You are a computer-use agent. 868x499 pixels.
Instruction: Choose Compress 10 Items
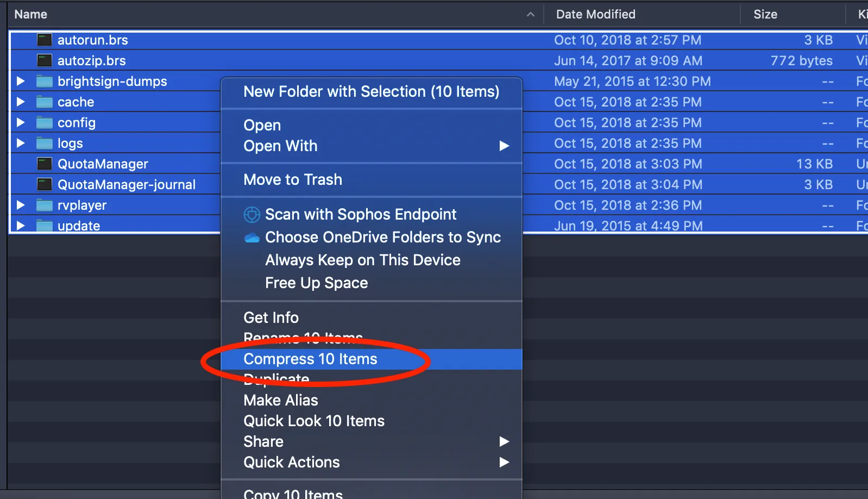tap(372, 359)
